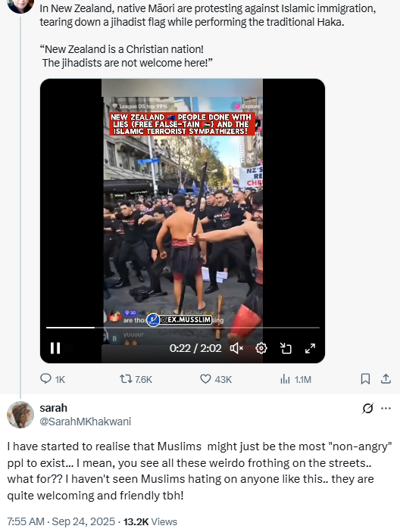View analytics showing 1.1M views
This screenshot has height=532, width=400.
coord(295,379)
